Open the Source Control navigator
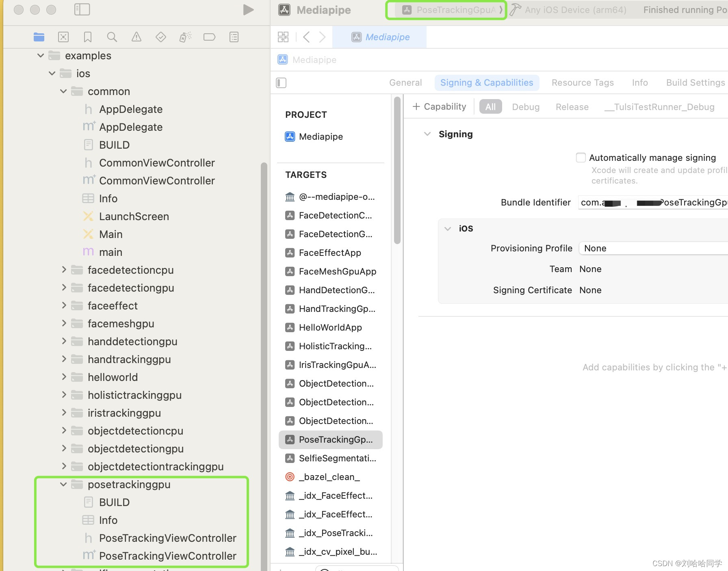 click(x=63, y=37)
